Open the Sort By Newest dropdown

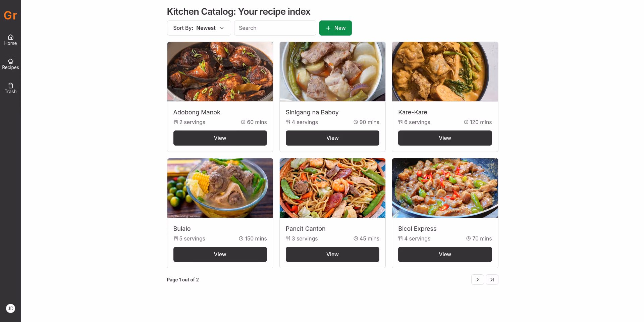coord(199,28)
